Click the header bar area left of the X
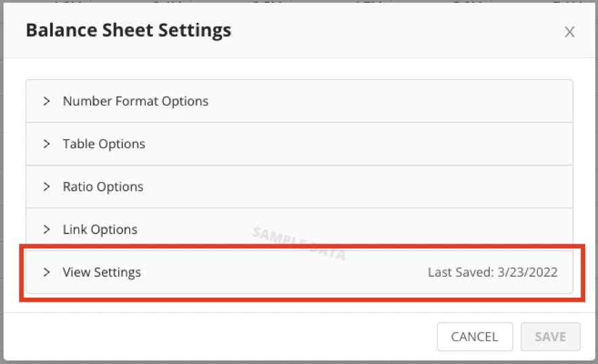Image resolution: width=598 pixels, height=364 pixels. pos(396,30)
